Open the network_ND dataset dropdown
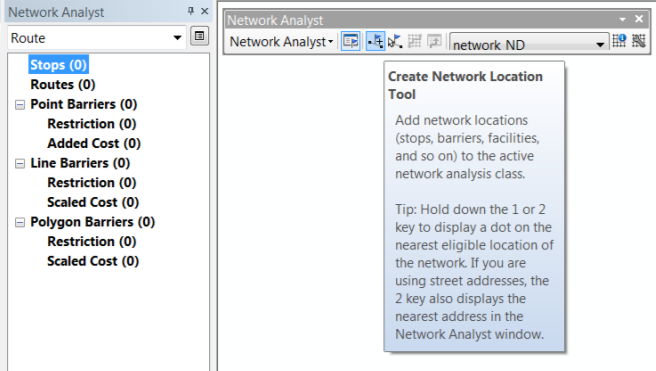The width and height of the screenshot is (656, 371). point(600,44)
